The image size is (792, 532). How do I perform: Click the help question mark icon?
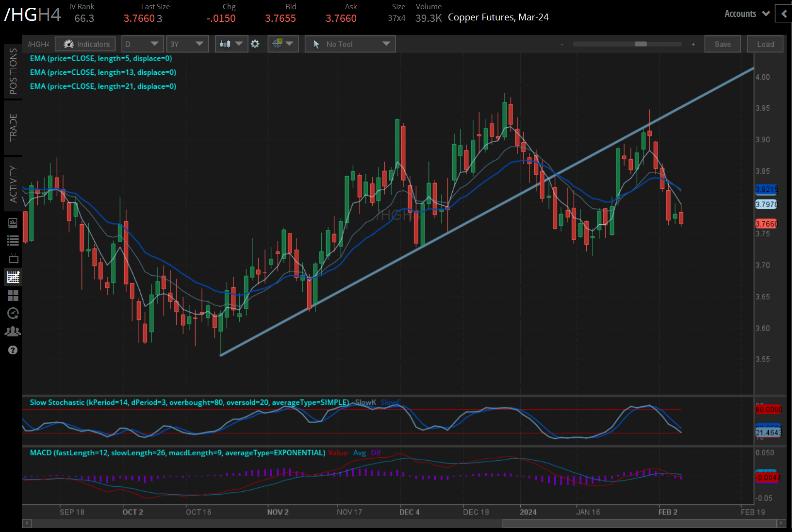coord(13,349)
